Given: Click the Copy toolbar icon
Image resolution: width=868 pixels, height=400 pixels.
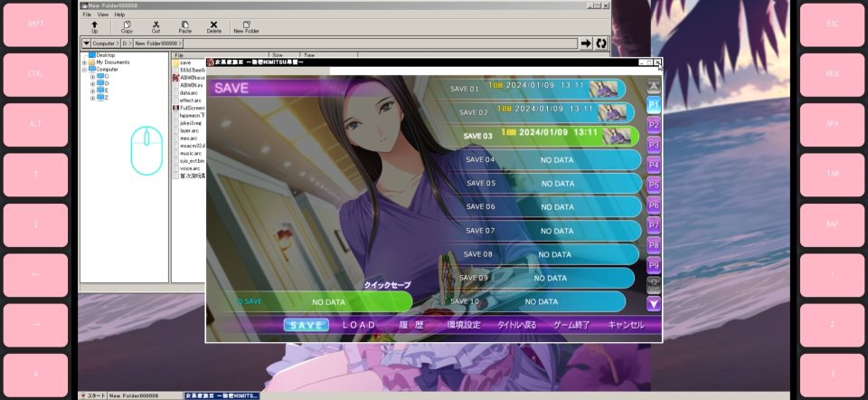Looking at the screenshot, I should 127,27.
